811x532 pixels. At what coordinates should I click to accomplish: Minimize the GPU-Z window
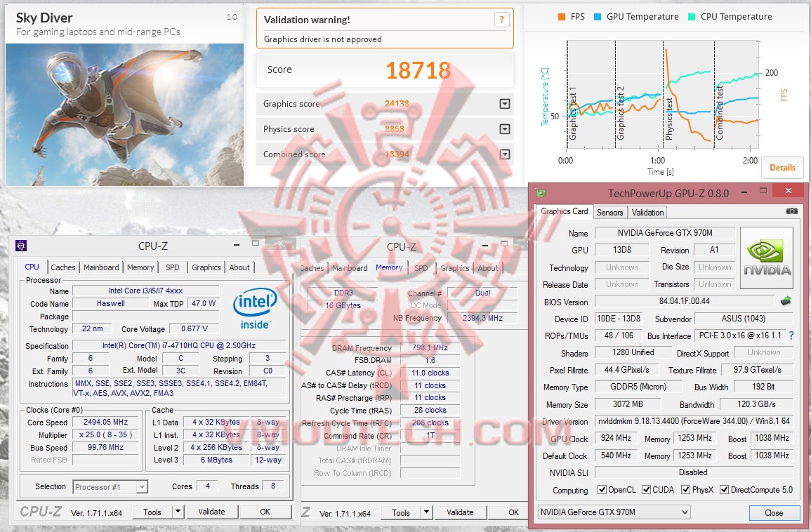(744, 192)
